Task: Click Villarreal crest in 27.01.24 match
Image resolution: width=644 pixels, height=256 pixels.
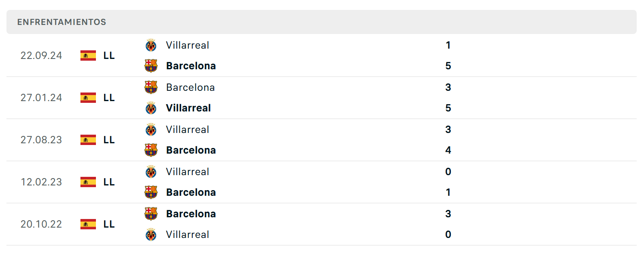Action: point(151,108)
